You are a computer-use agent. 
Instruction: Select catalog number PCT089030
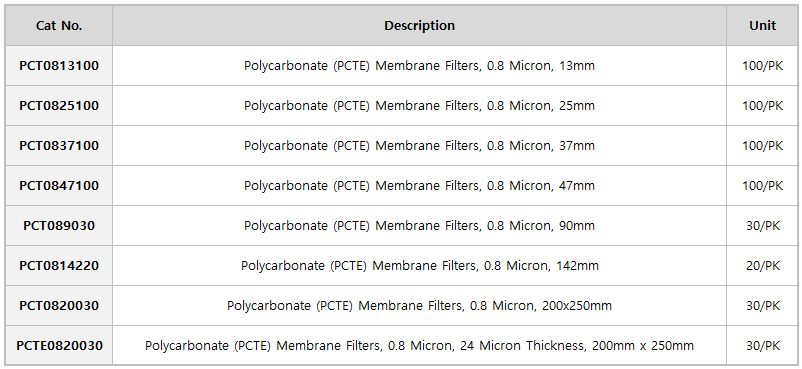click(59, 225)
